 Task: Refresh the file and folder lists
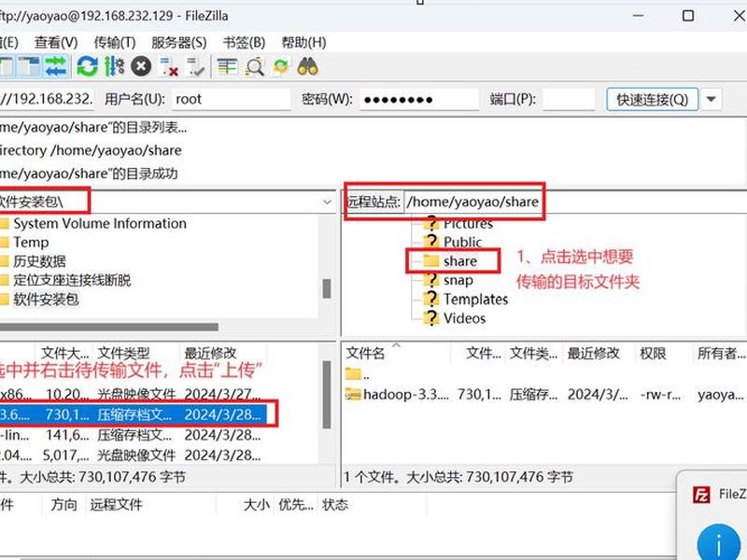tap(87, 66)
